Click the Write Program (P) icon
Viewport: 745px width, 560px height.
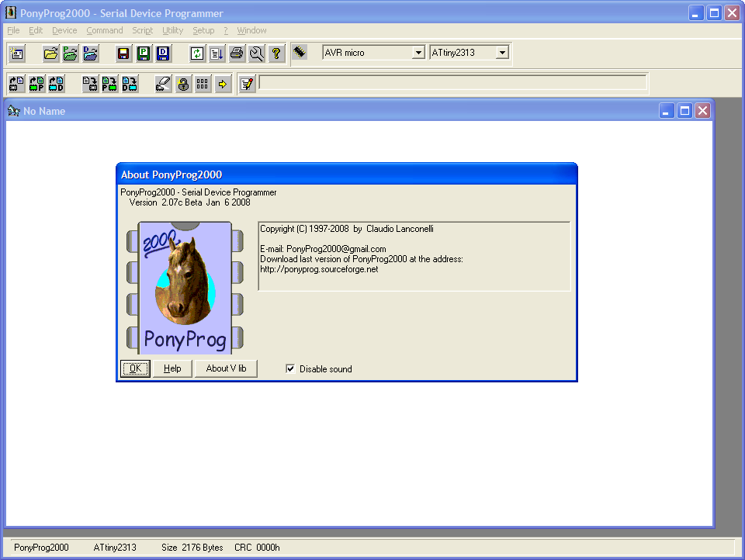tap(109, 84)
